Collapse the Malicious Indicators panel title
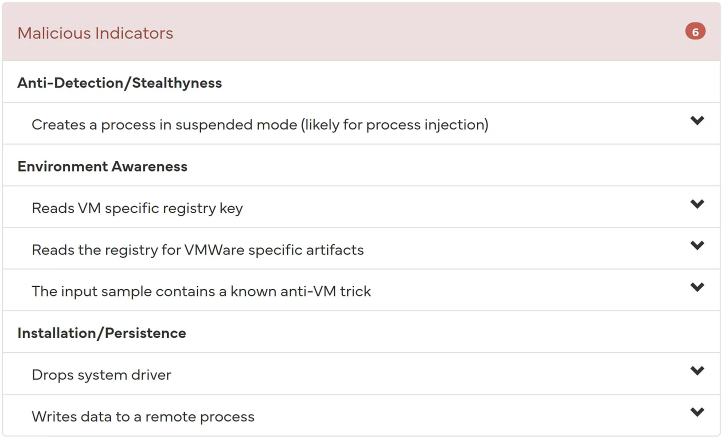 [x=95, y=33]
